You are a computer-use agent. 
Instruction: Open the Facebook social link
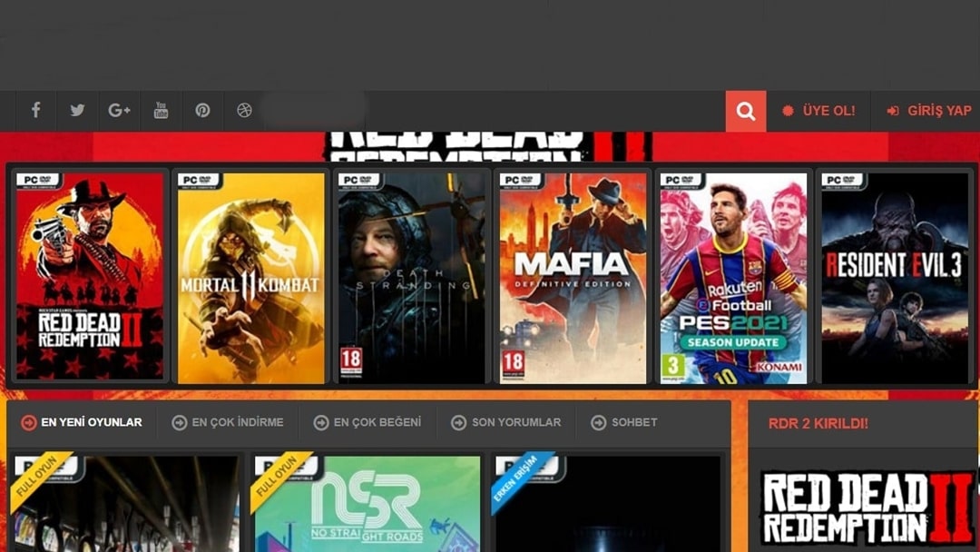tap(36, 111)
